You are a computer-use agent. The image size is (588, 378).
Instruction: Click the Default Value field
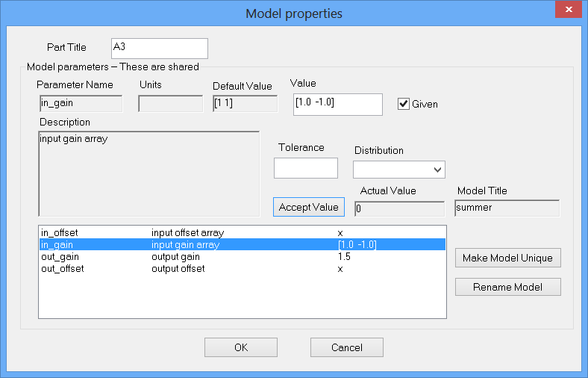tap(245, 104)
